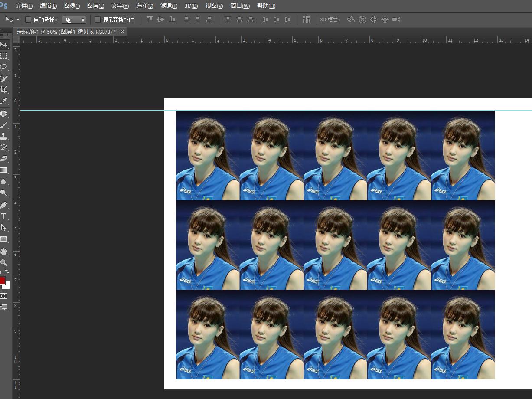This screenshot has height=399, width=532.
Task: Open the 滤镜(T) menu
Action: coord(169,6)
